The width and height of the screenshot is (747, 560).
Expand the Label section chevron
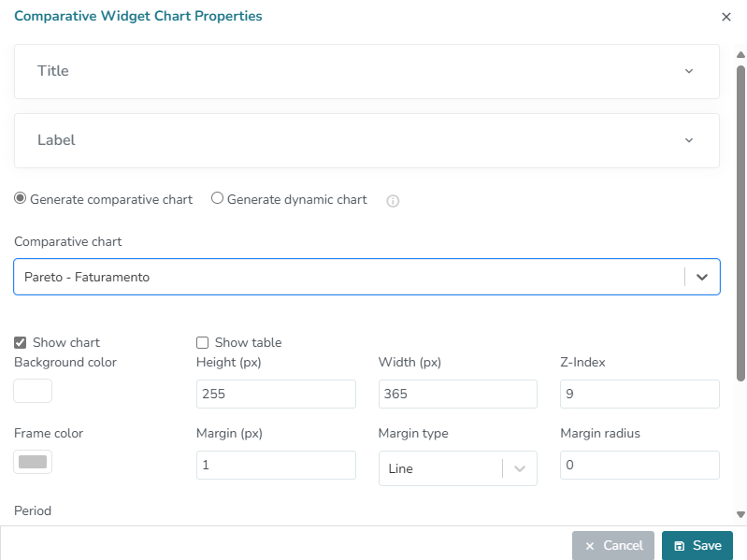pyautogui.click(x=689, y=140)
